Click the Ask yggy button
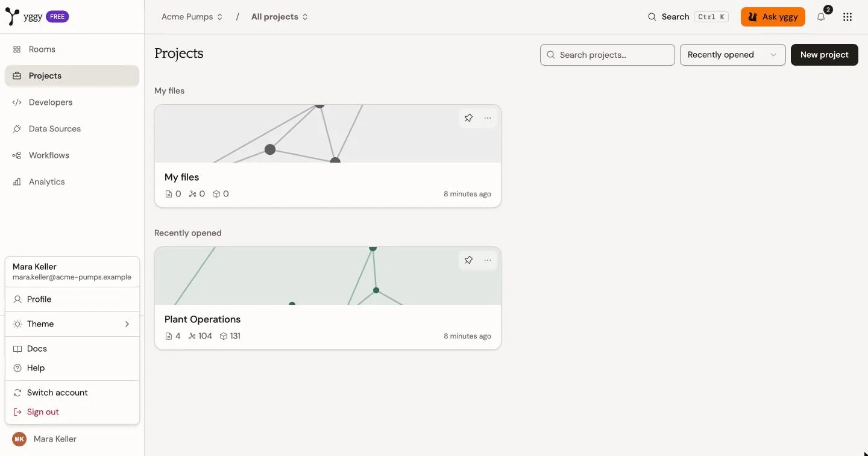 point(773,17)
